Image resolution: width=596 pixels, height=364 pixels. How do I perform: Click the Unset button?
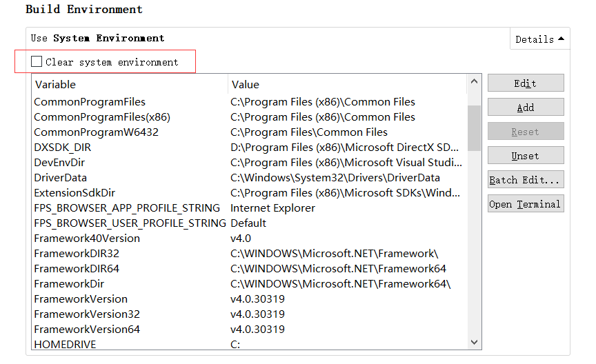(526, 155)
